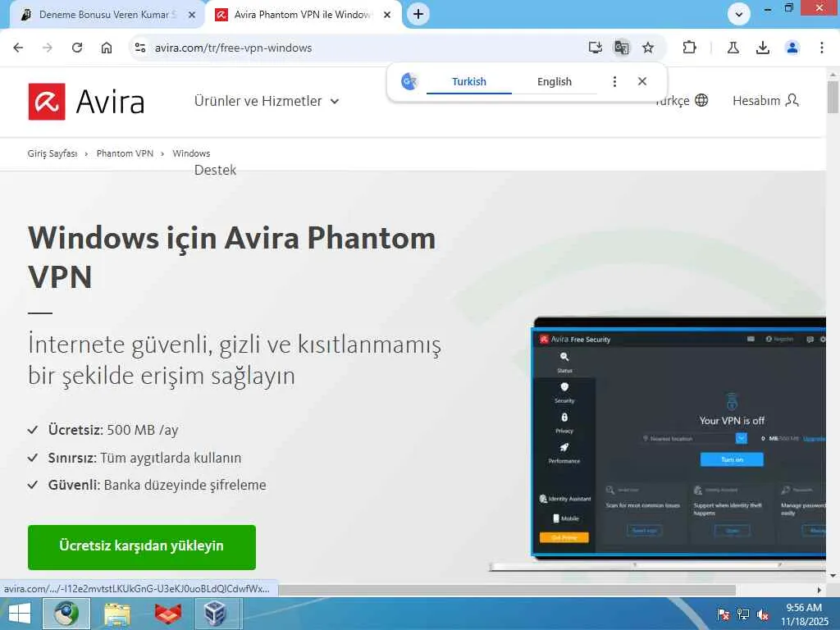Viewport: 840px width, 630px height.
Task: Click the muted volume tray icon
Action: point(763,614)
